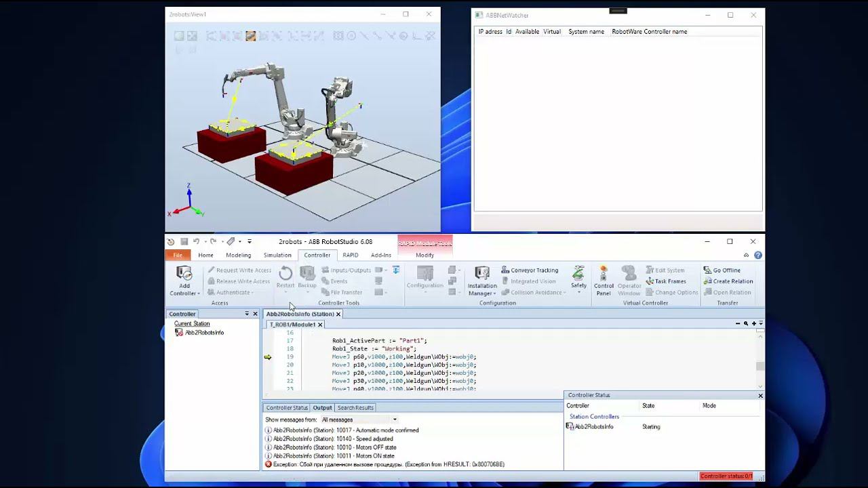Switch to the Simulation ribbon tab
868x488 pixels.
click(x=277, y=255)
